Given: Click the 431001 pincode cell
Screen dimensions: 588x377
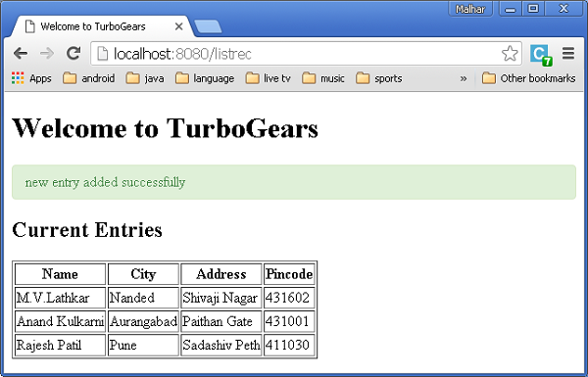Looking at the screenshot, I should tap(289, 321).
